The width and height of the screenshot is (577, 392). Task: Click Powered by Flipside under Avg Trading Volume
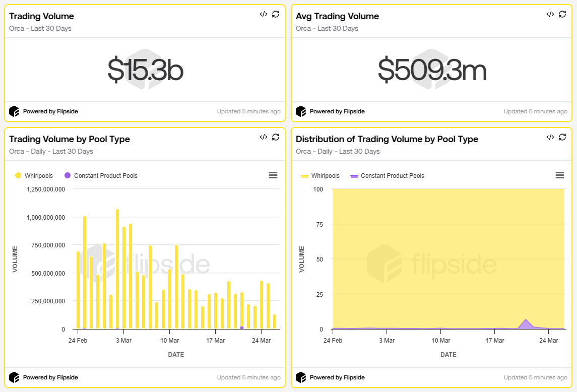click(337, 111)
